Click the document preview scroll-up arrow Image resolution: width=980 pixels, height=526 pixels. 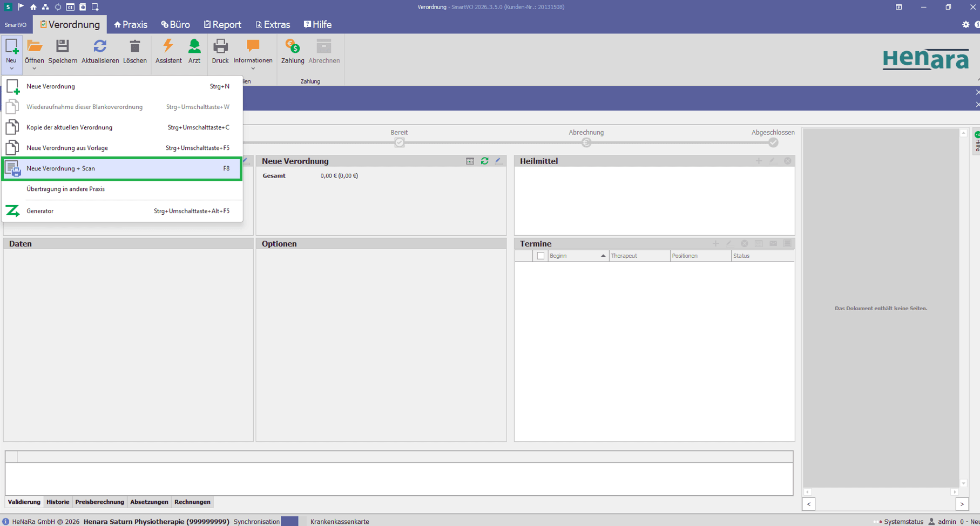click(x=963, y=133)
